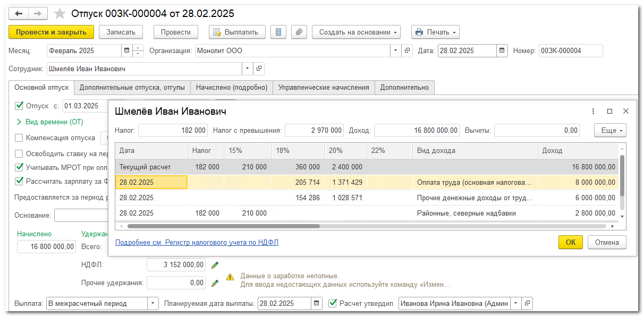Open the document report list icon

pyautogui.click(x=278, y=32)
